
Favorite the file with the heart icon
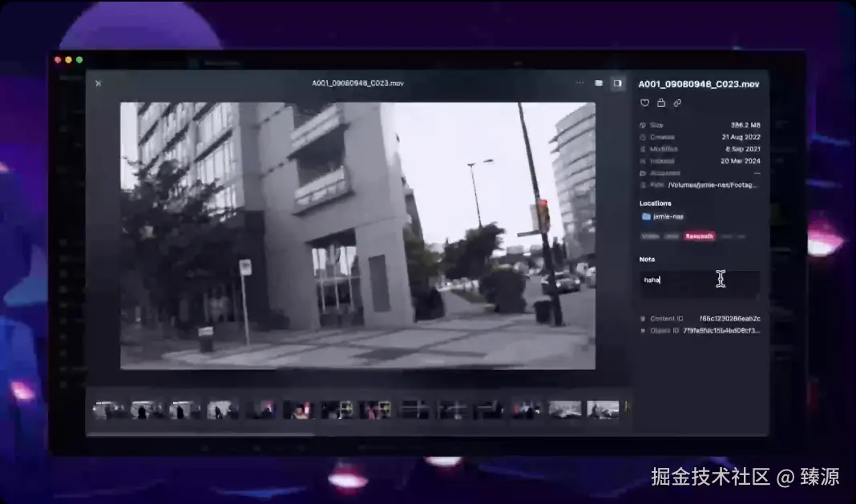(x=644, y=103)
